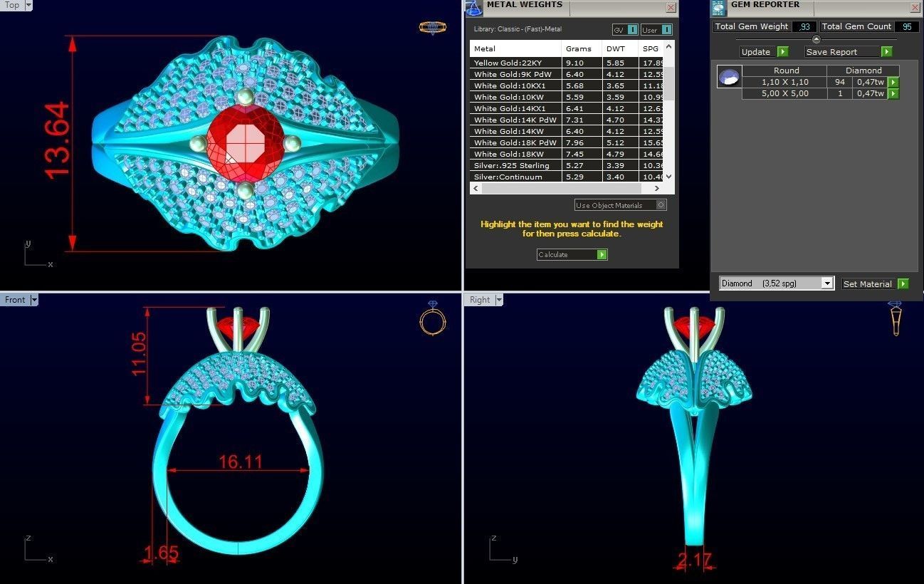Click the 94 gem count cell
This screenshot has height=584, width=924.
pos(839,83)
